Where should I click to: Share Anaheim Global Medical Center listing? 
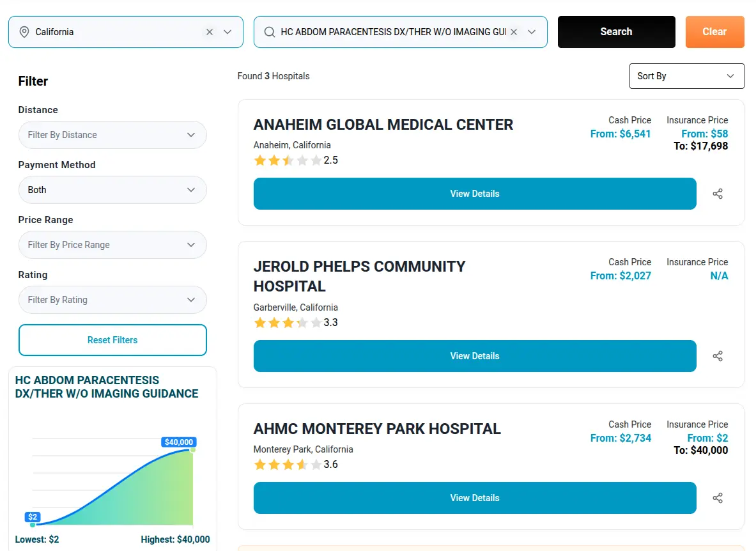718,194
